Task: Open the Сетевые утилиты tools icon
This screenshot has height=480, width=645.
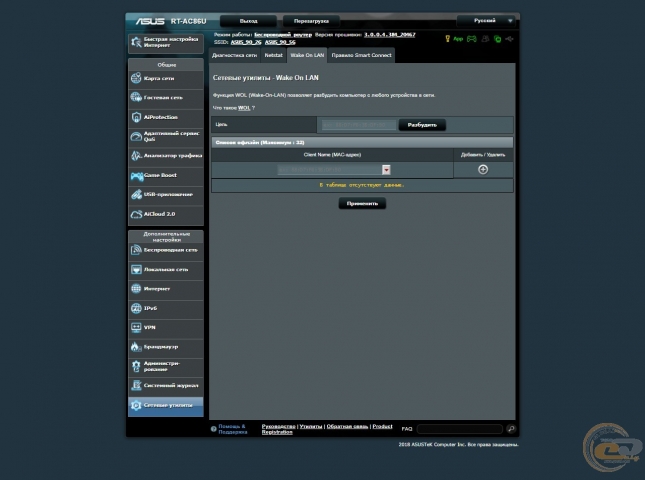Action: [136, 405]
